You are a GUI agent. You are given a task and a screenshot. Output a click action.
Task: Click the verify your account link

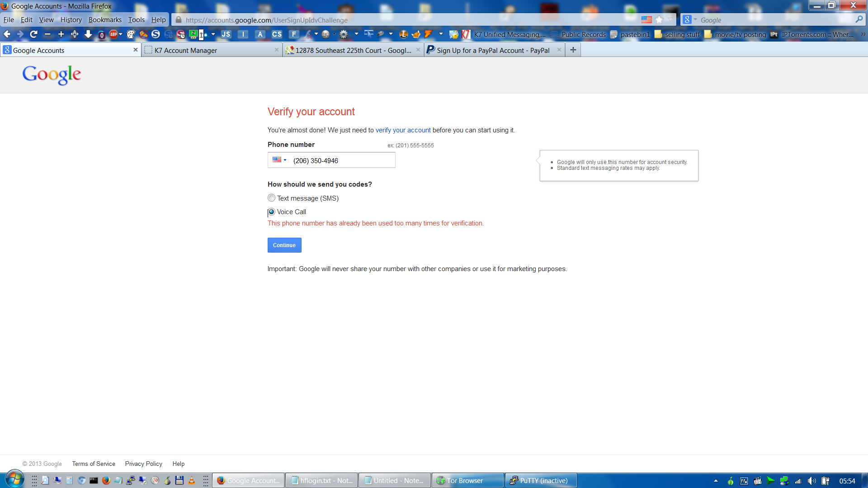(403, 130)
